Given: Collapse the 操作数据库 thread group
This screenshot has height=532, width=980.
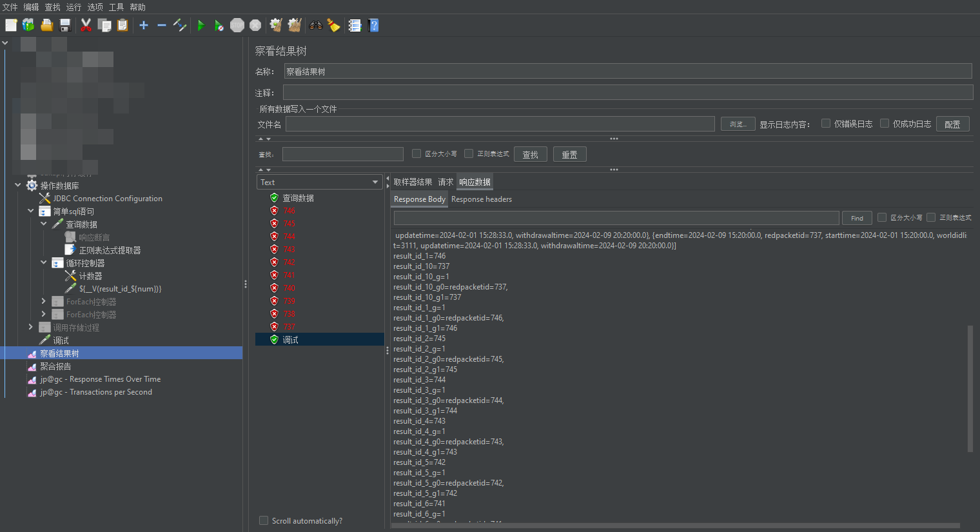Looking at the screenshot, I should pyautogui.click(x=18, y=185).
